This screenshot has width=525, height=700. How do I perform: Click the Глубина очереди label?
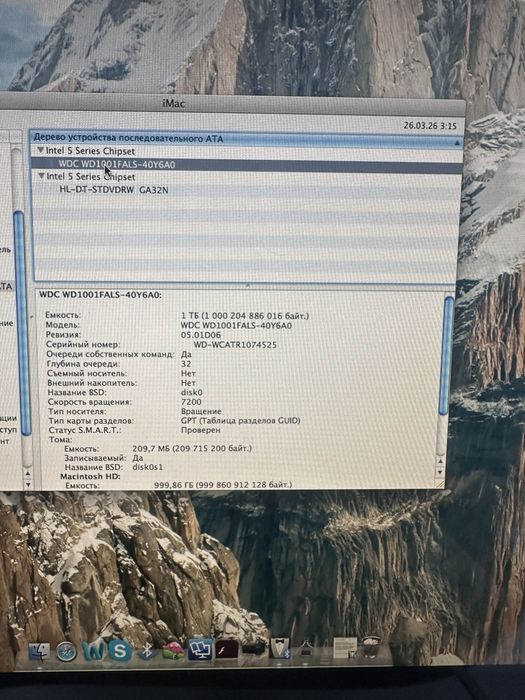82,364
